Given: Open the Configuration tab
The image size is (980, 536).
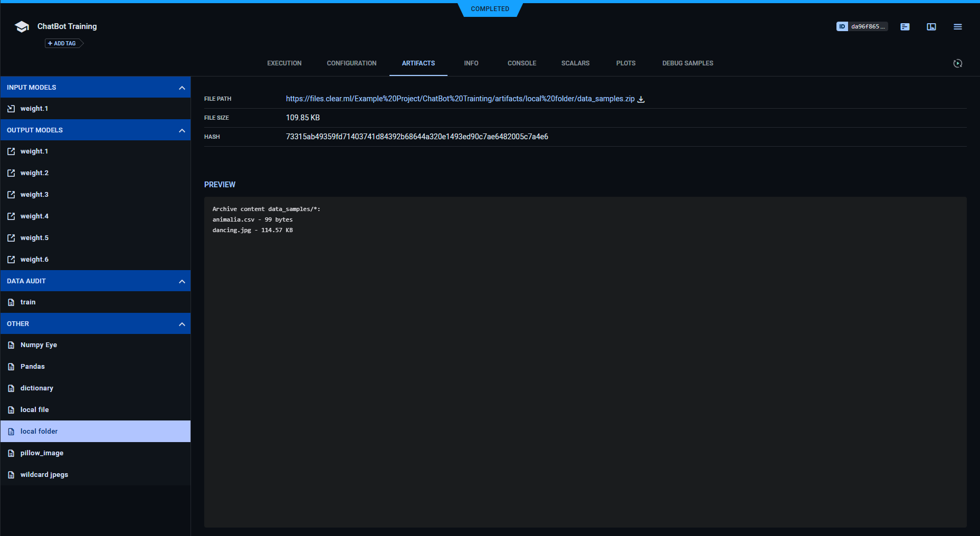Looking at the screenshot, I should click(x=351, y=63).
